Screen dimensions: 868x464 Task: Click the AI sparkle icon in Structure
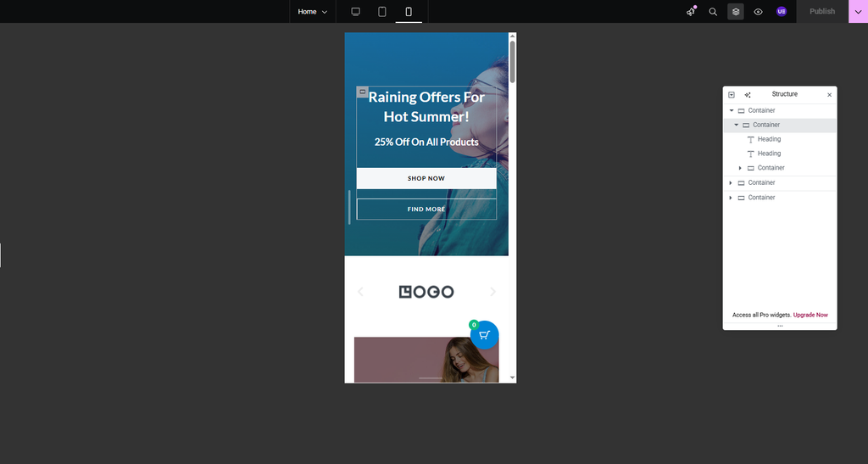click(x=748, y=95)
